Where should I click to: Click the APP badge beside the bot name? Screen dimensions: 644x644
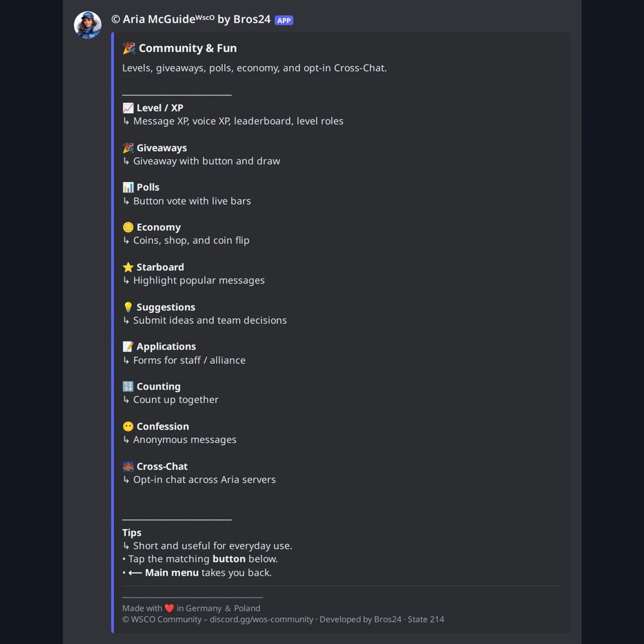point(284,20)
